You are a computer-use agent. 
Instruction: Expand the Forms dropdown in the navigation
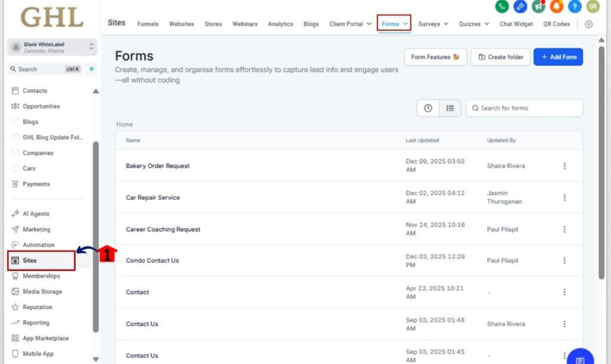(x=394, y=24)
